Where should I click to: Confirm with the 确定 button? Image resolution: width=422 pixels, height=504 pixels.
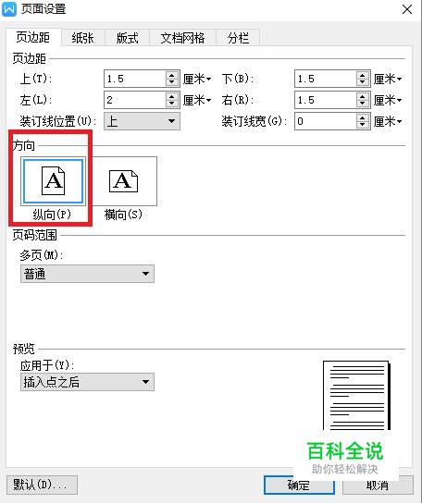coord(299,485)
